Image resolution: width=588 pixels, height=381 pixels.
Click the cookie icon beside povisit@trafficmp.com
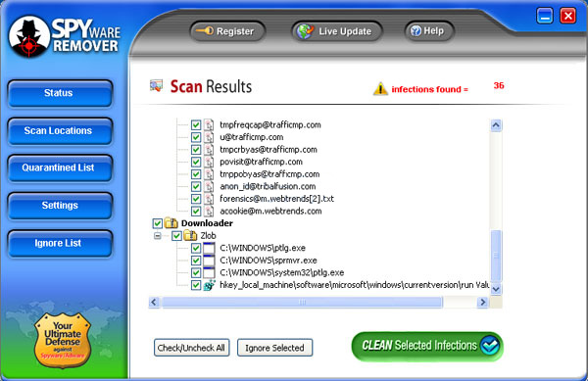(209, 162)
